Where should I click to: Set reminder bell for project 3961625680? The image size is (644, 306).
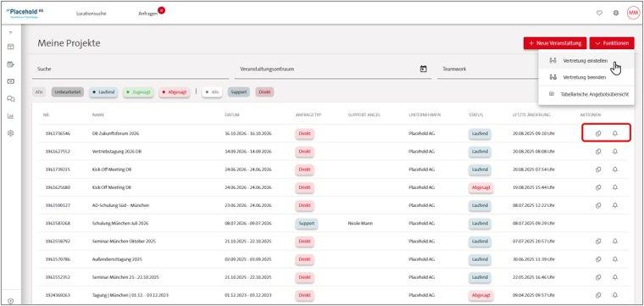(615, 187)
